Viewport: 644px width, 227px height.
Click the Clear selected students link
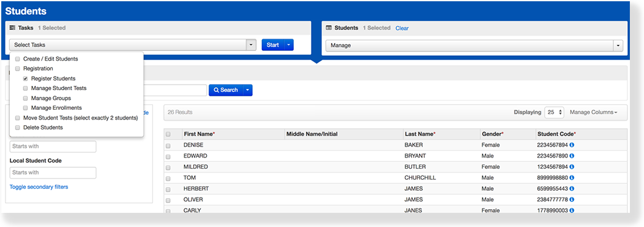click(402, 28)
